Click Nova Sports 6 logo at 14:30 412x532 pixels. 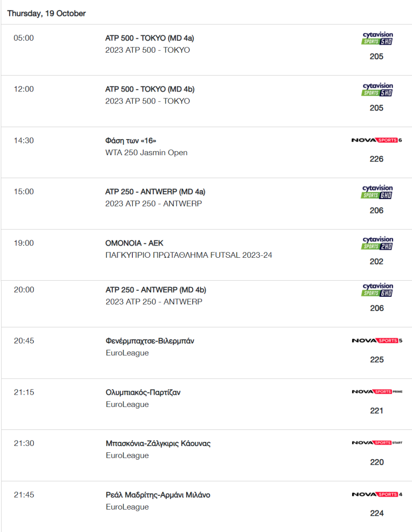(x=377, y=140)
